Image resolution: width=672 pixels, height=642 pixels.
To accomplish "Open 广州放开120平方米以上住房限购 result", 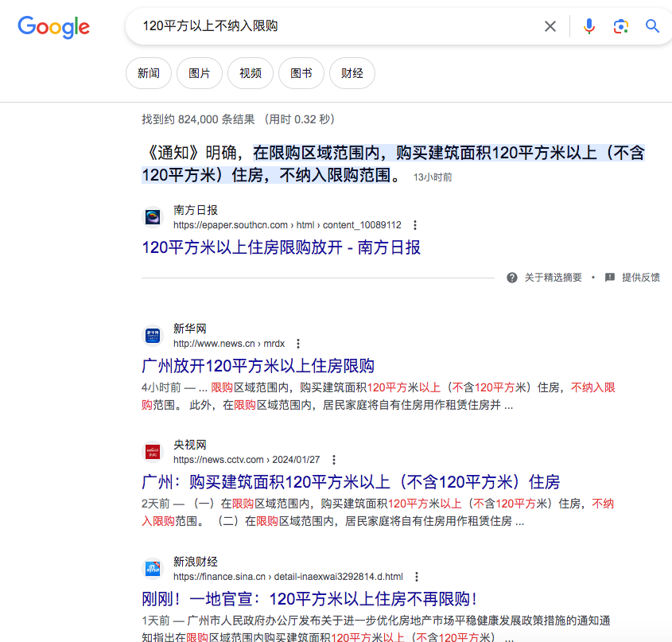I will point(258,366).
